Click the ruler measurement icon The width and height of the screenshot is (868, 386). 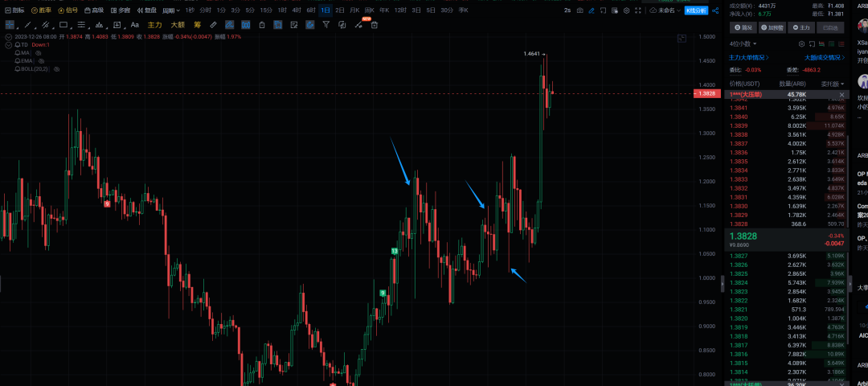coord(213,25)
